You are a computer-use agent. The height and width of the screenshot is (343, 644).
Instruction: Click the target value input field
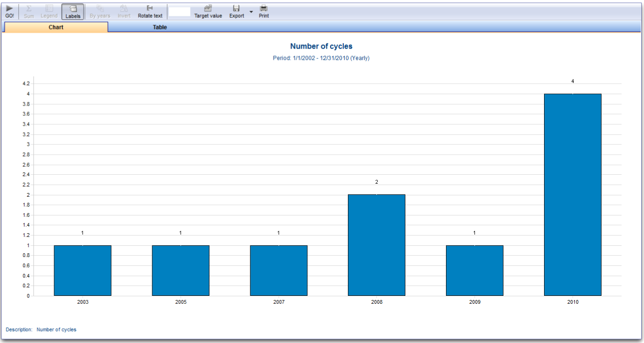(x=179, y=12)
